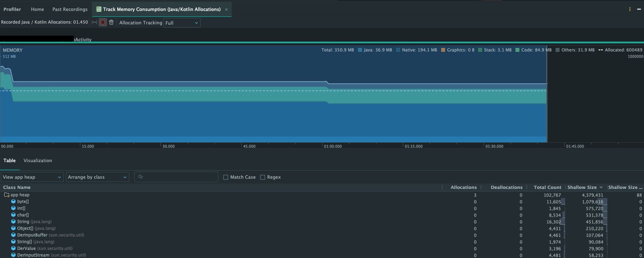Stop the allocation recording
This screenshot has height=258, width=644.
(x=103, y=22)
